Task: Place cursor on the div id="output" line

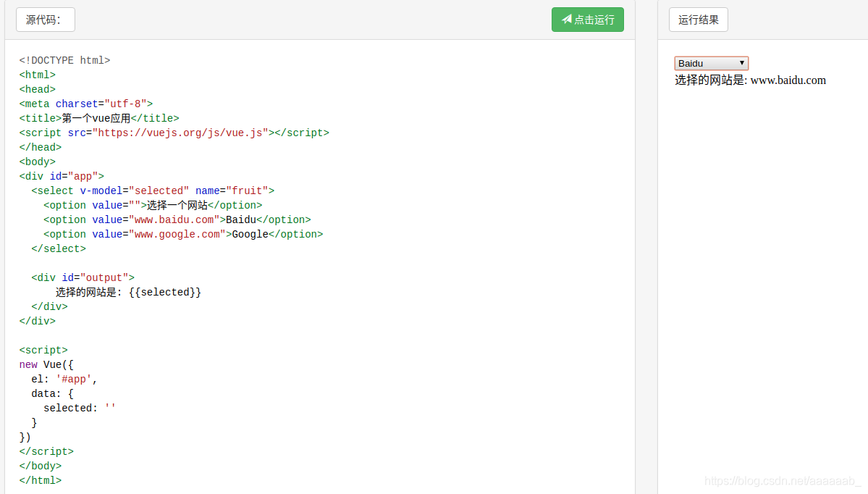Action: (x=83, y=277)
